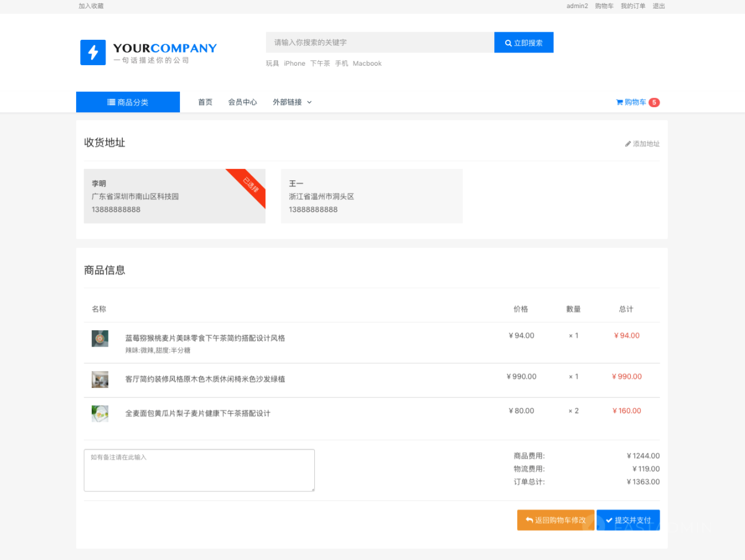This screenshot has width=745, height=560.
Task: Open the whole wheat bread product thumbnail
Action: click(x=100, y=414)
